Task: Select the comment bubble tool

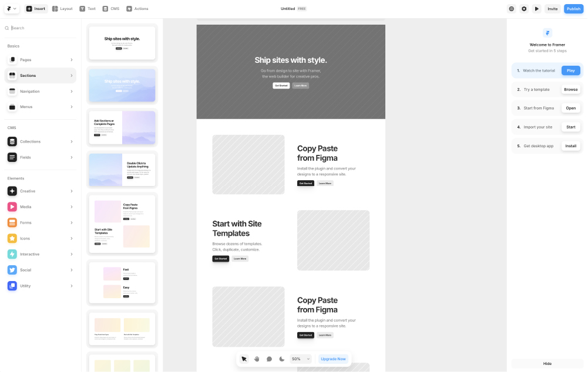Action: pyautogui.click(x=269, y=359)
